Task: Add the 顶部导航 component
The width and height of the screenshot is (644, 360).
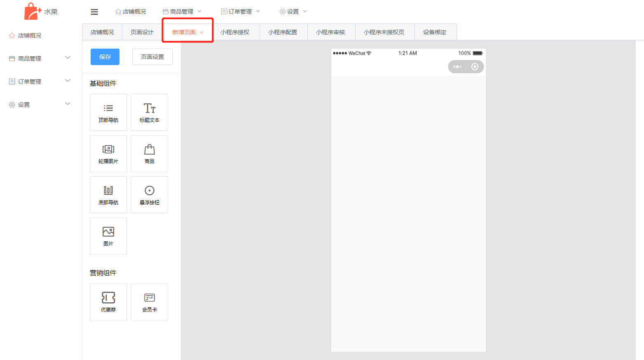Action: tap(108, 112)
